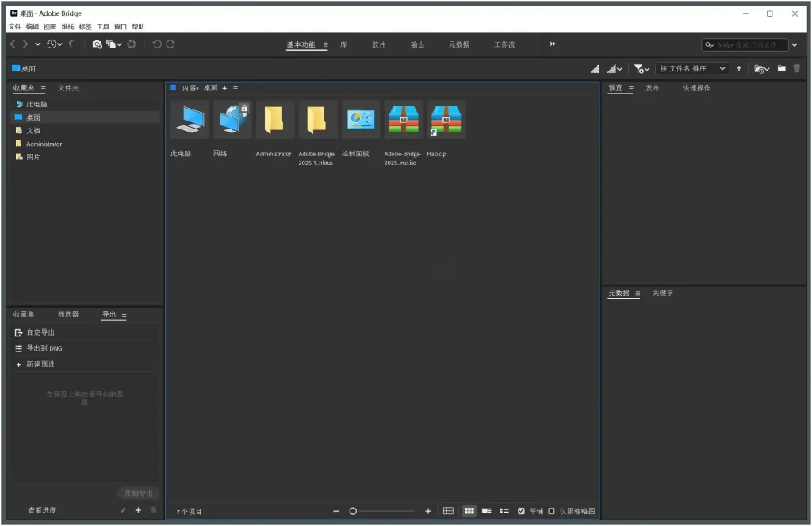Click 自定导出 in the export panel
Image resolution: width=812 pixels, height=526 pixels.
pos(40,332)
